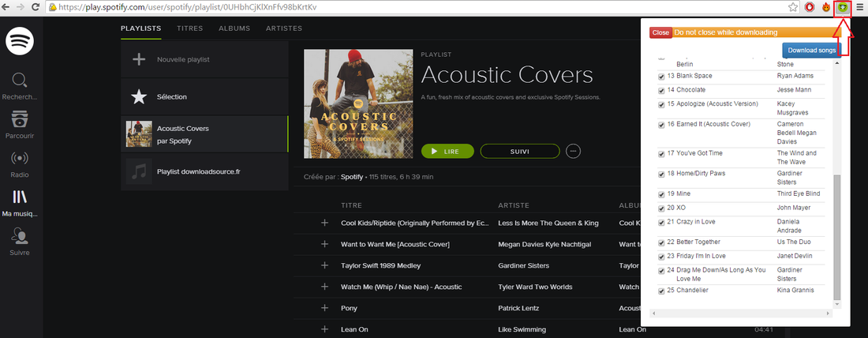Viewport: 868px width, 338px height.
Task: Click the Spotify logo in the sidebar
Action: pos(20,40)
